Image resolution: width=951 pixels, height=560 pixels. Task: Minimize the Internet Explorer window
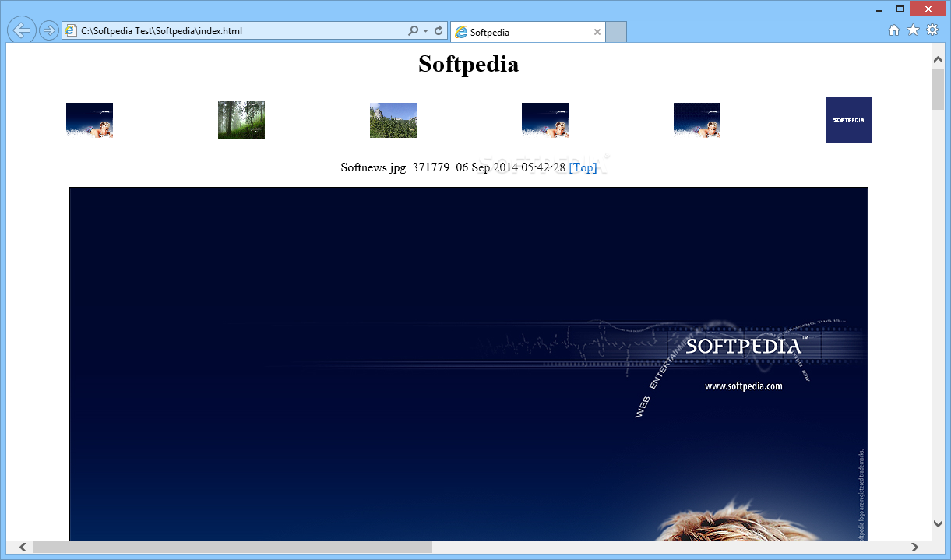point(879,9)
